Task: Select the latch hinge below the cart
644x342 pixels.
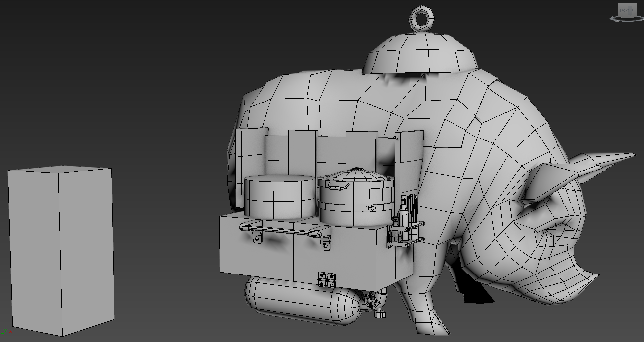Action: pos(326,279)
